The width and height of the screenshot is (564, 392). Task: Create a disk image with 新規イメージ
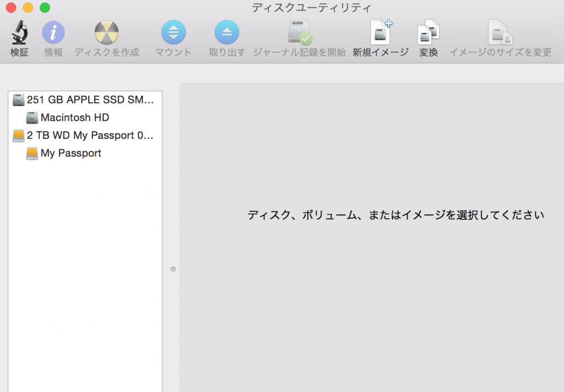click(381, 32)
